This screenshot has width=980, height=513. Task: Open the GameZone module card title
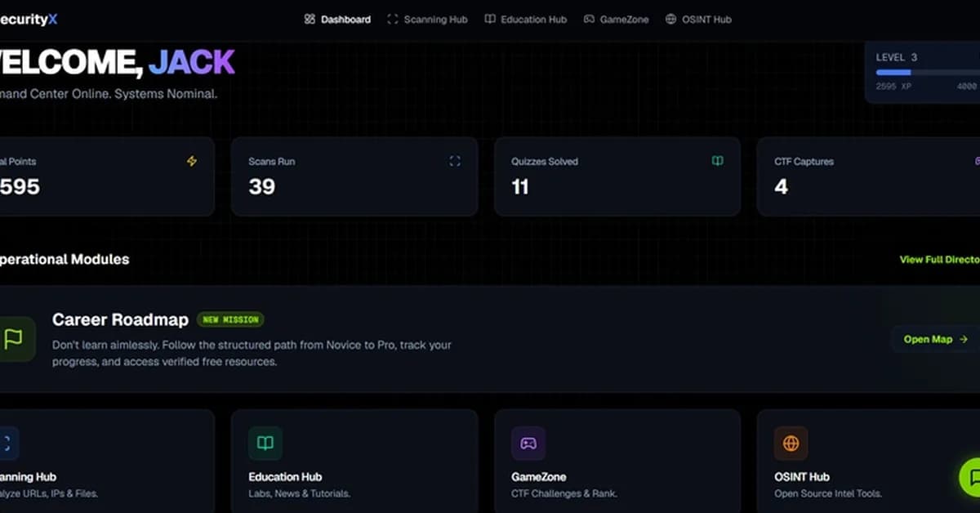[538, 477]
